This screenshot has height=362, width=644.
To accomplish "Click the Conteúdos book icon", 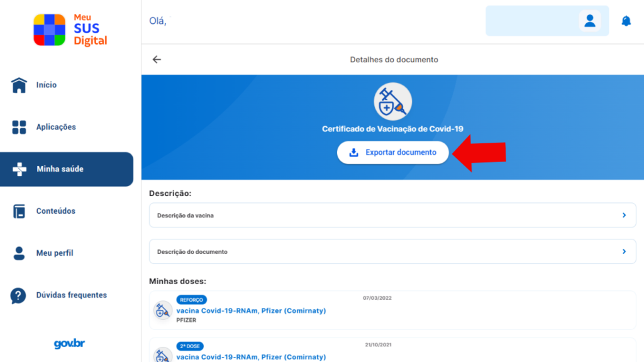I will click(x=19, y=211).
